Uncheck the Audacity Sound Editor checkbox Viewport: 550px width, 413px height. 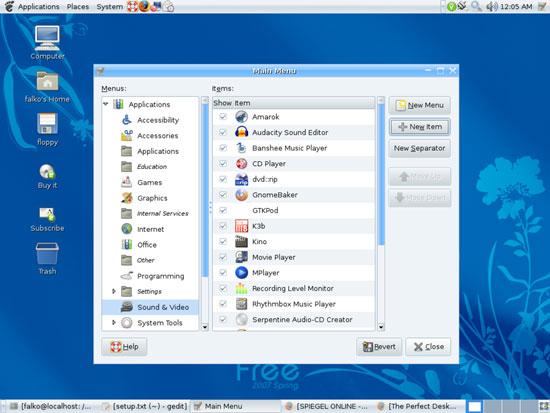223,132
